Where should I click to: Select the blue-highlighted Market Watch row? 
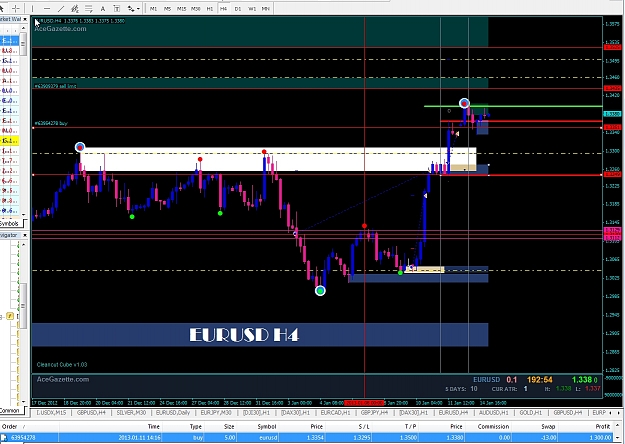coord(10,41)
